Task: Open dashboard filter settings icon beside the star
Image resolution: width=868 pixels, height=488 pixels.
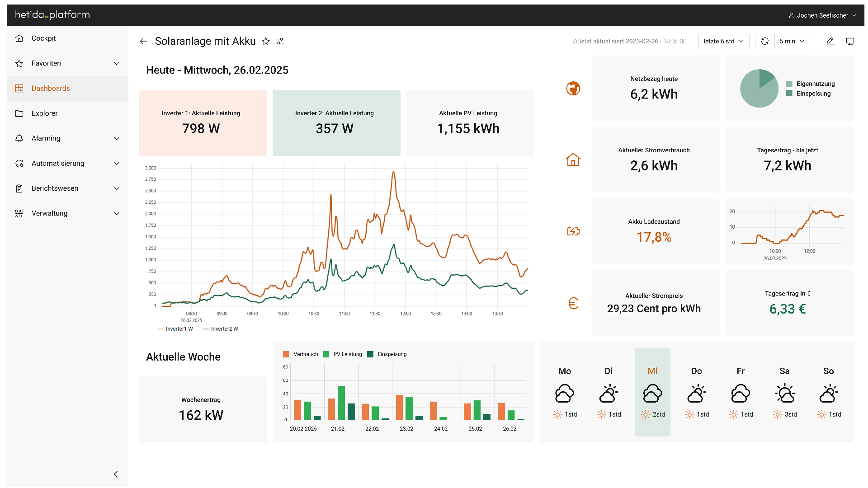Action: (x=280, y=41)
